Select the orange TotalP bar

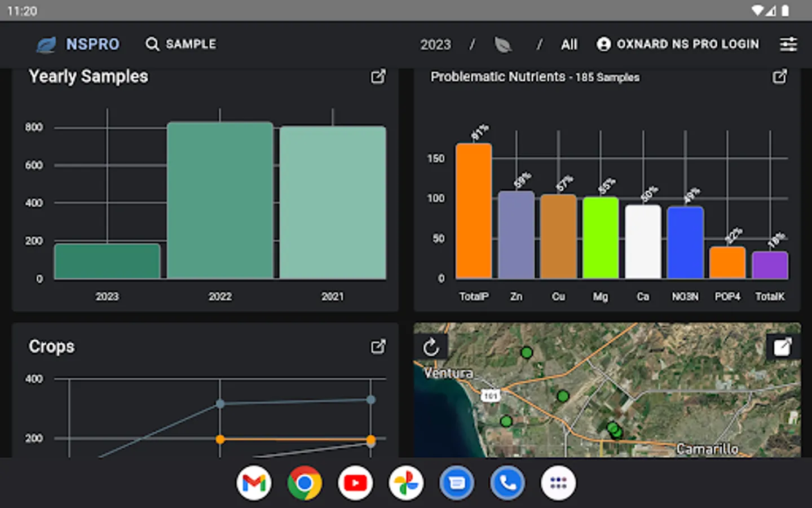pyautogui.click(x=474, y=211)
